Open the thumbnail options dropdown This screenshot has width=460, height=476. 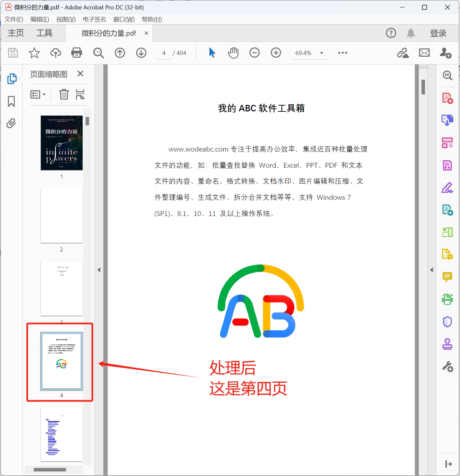point(38,94)
